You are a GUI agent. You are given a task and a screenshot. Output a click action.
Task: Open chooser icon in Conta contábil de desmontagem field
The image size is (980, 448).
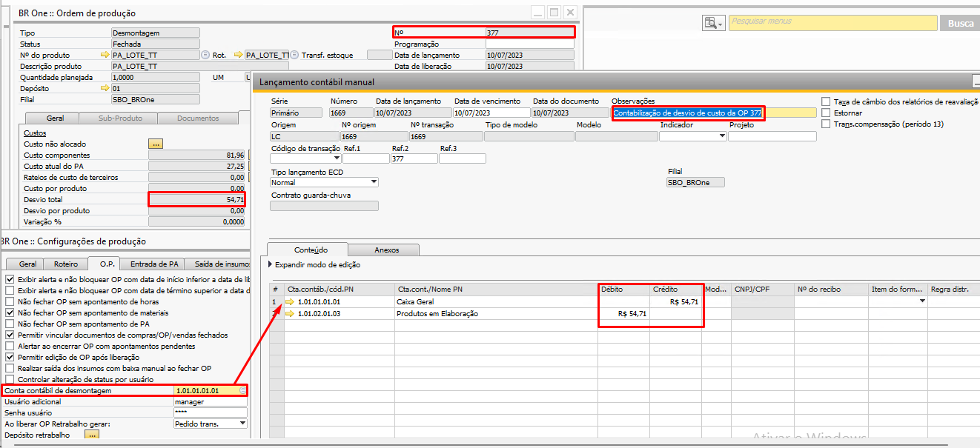242,390
